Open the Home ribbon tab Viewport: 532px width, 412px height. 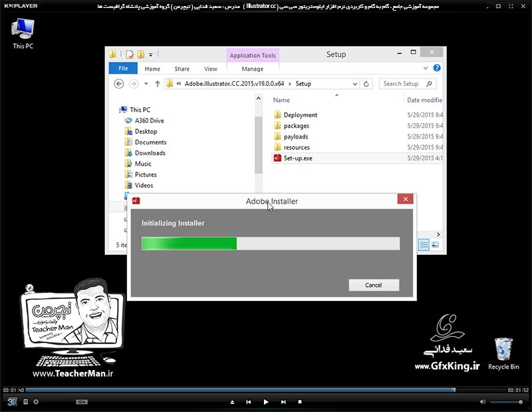[x=152, y=69]
